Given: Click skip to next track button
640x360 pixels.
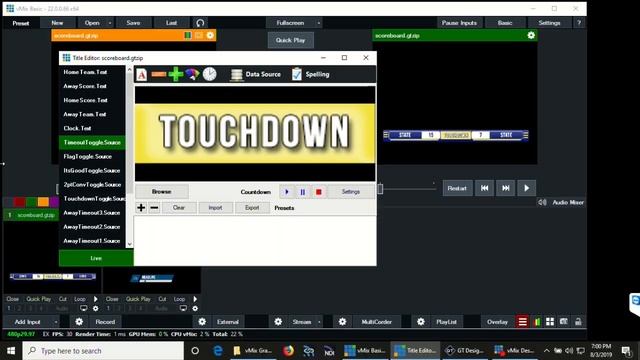Looking at the screenshot, I should pos(506,188).
